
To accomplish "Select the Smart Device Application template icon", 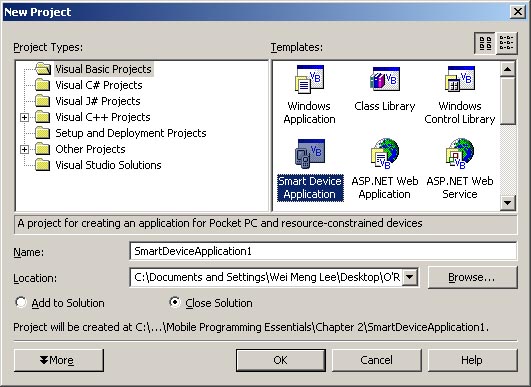I will pos(309,154).
